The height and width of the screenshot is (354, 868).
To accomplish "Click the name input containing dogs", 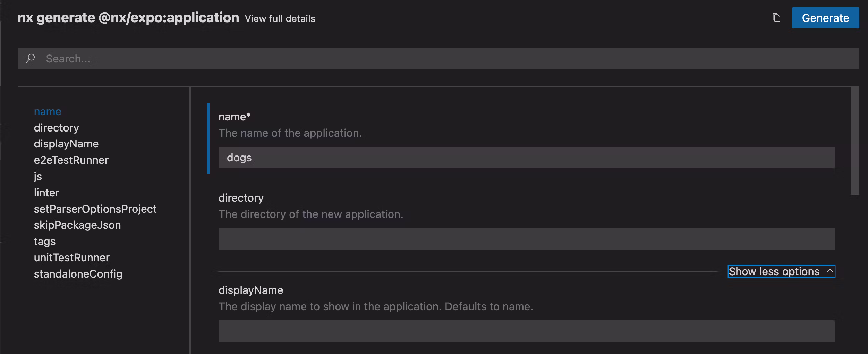I will click(x=526, y=158).
